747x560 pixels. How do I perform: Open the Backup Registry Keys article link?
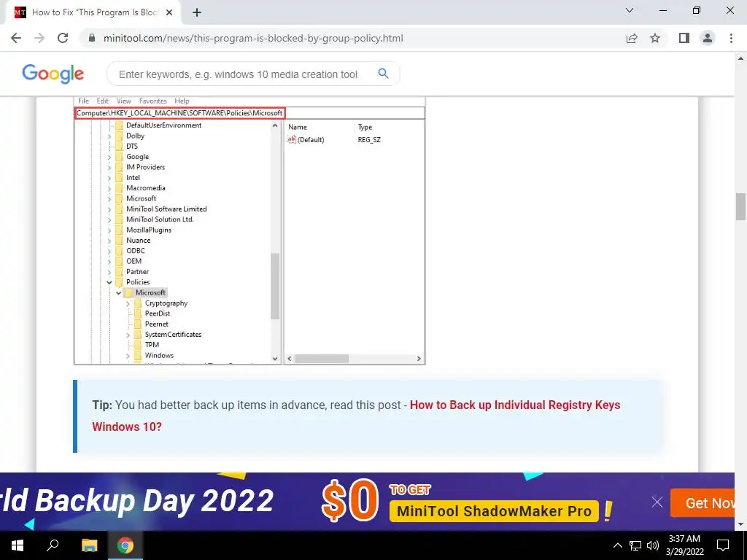(x=356, y=416)
